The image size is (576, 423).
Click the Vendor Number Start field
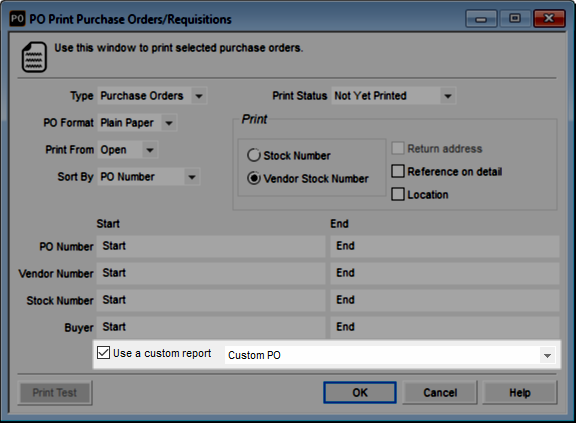pos(211,273)
